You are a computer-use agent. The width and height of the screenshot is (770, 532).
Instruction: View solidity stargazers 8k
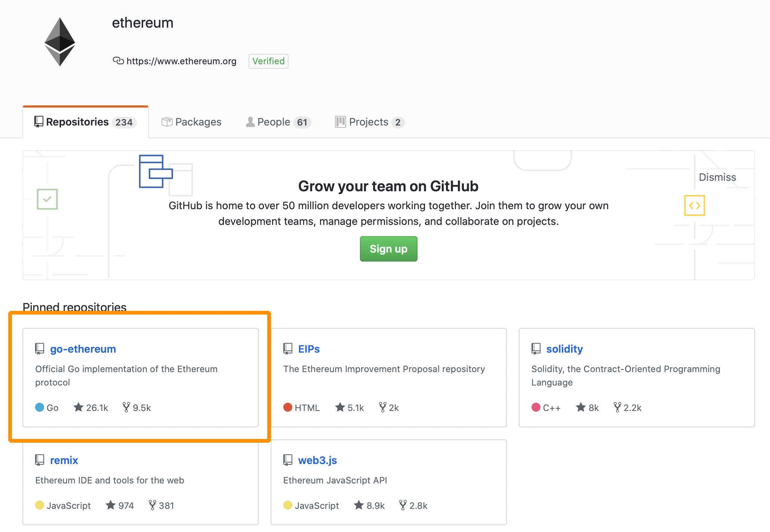click(587, 407)
